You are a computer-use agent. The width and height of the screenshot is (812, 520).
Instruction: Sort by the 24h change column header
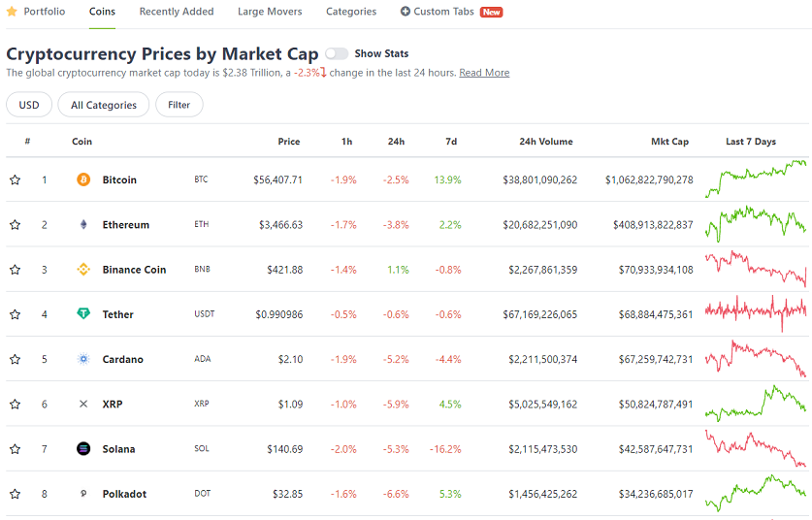[396, 142]
